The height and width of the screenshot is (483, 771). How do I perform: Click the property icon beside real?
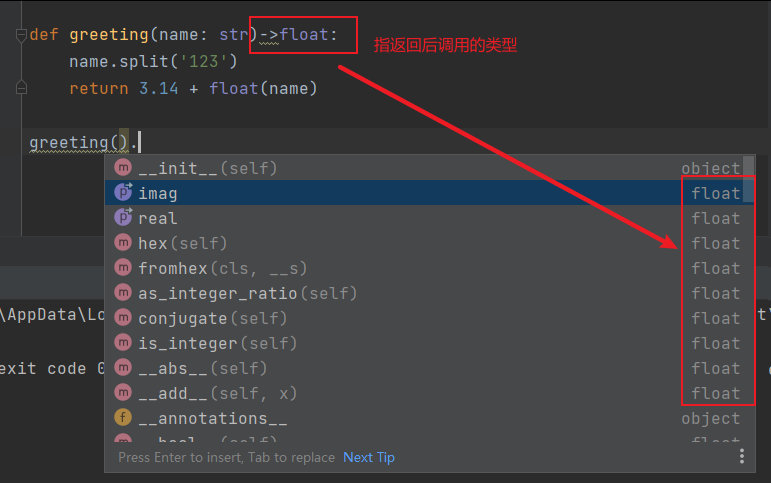tap(123, 218)
